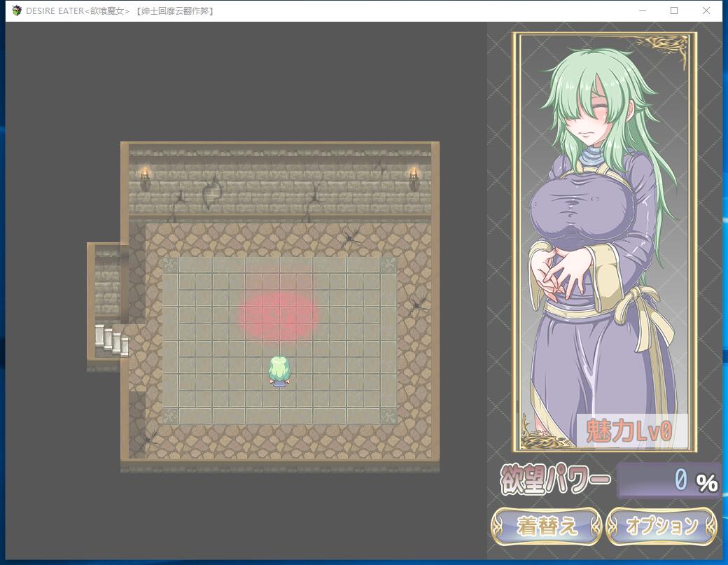Click the 0% desire power gauge

(668, 480)
